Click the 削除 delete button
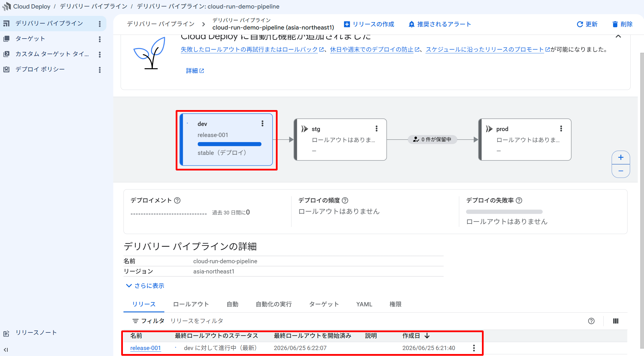This screenshot has height=356, width=644. tap(622, 24)
